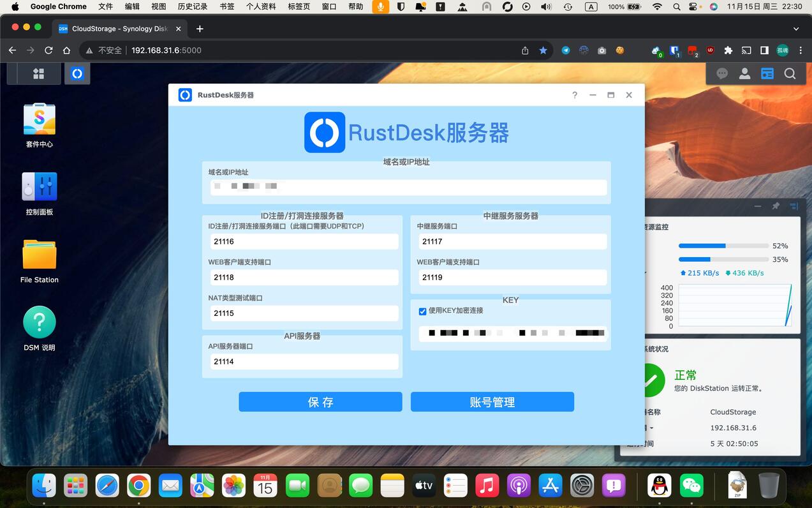Click the 192.168.31.6 value in system widget
The height and width of the screenshot is (508, 812).
coord(733,428)
